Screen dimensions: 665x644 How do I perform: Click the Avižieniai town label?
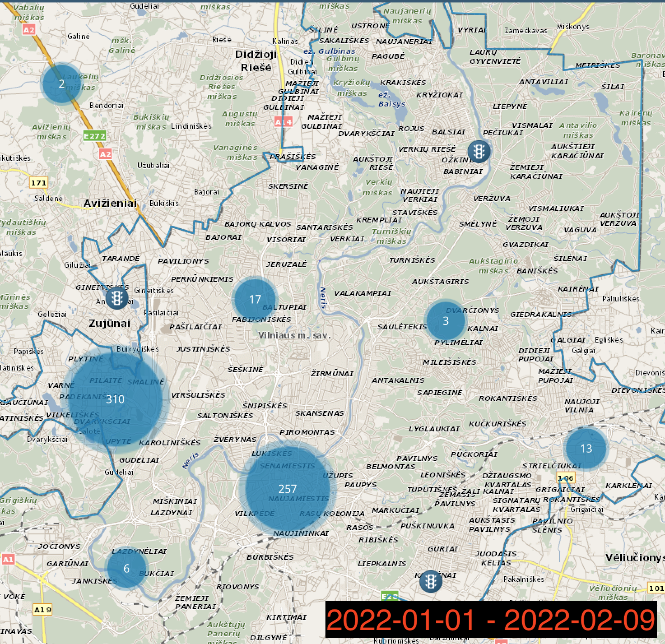110,203
